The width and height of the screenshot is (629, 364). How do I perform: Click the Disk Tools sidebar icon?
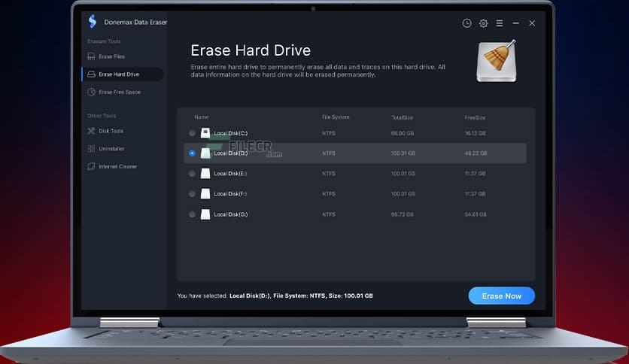click(x=92, y=131)
